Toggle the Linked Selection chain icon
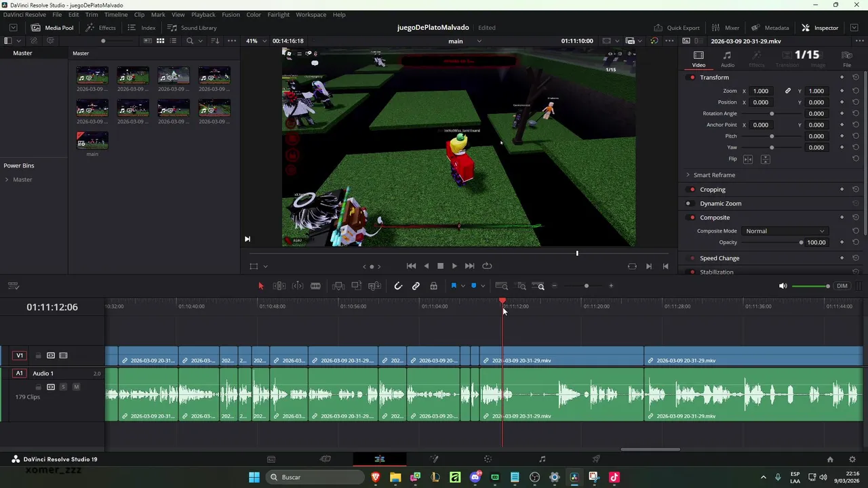Image resolution: width=868 pixels, height=488 pixels. click(416, 286)
